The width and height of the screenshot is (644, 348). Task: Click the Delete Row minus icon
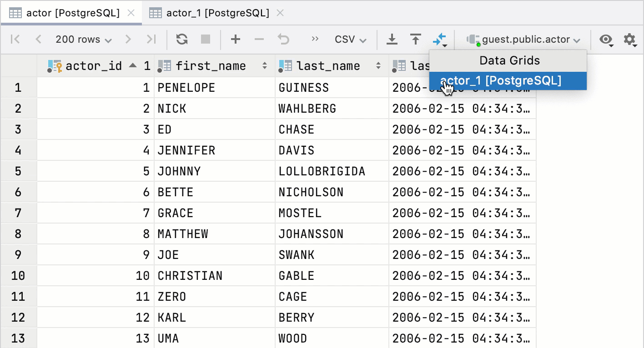259,40
